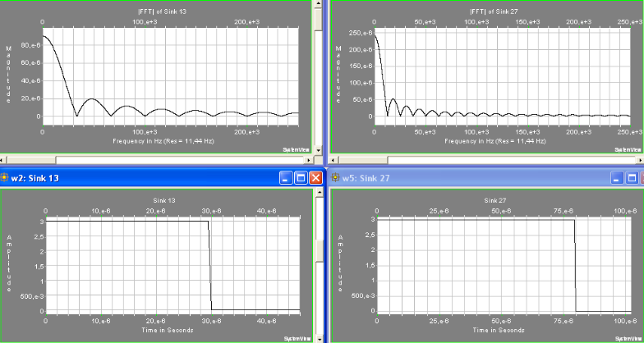Minimize the w5: Sink 27 window

click(618, 177)
